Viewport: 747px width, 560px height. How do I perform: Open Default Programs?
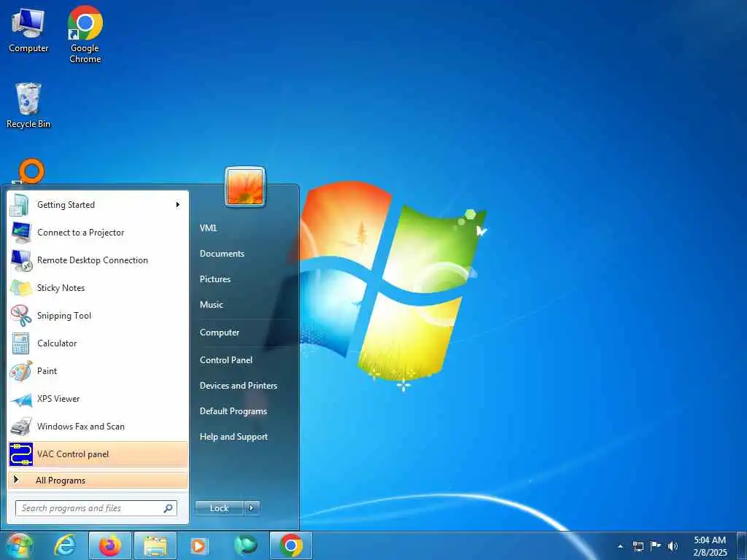click(x=233, y=411)
